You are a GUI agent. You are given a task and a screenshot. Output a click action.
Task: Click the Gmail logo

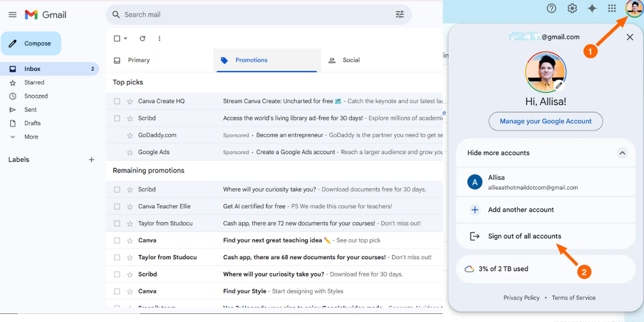(x=46, y=15)
